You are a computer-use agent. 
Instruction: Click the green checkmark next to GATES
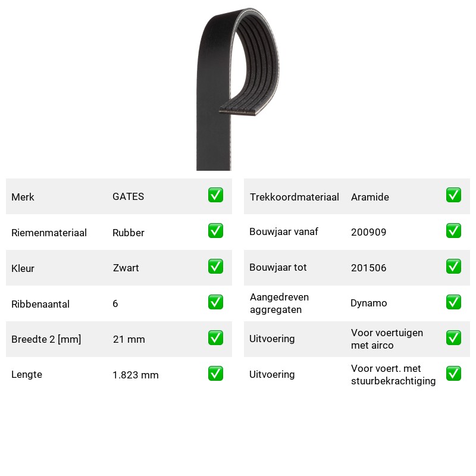tap(215, 195)
